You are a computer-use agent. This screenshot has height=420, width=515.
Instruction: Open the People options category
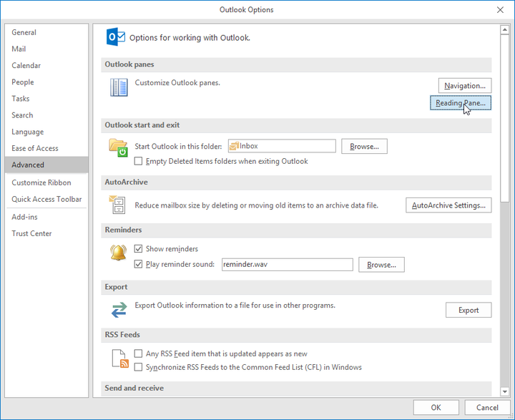(46, 82)
